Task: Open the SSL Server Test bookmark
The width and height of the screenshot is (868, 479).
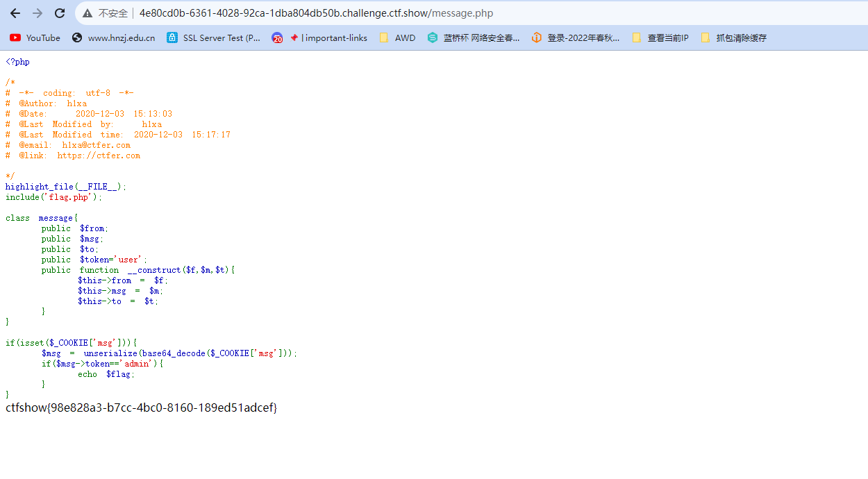Action: [214, 38]
